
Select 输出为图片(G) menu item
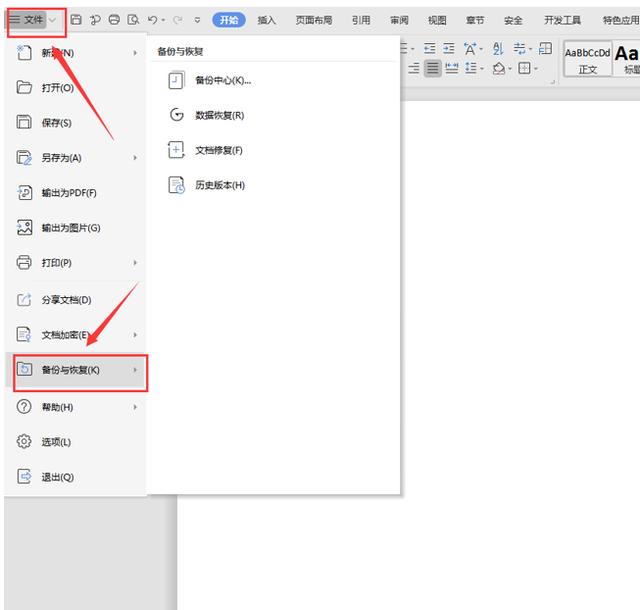click(76, 227)
